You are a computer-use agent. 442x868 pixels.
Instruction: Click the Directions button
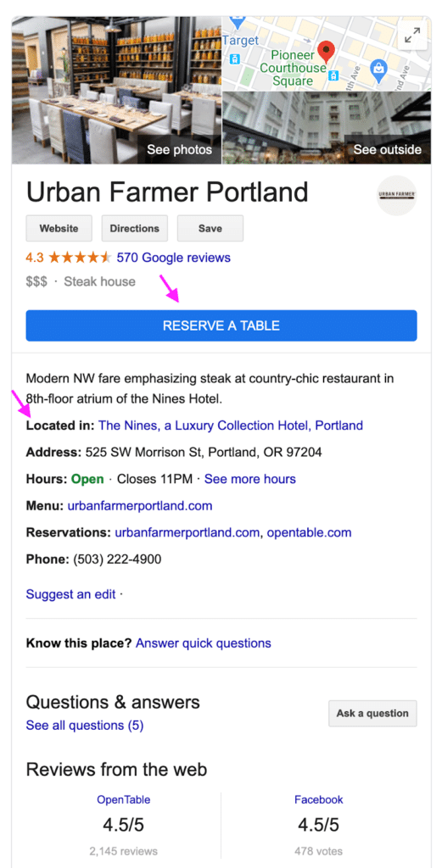pos(135,228)
